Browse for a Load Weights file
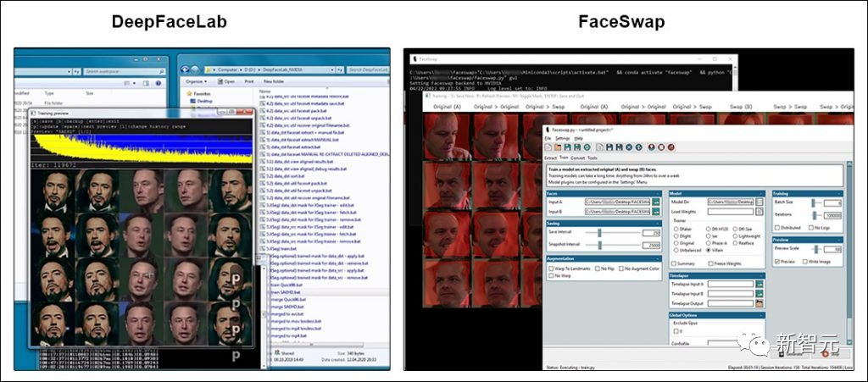 (x=759, y=212)
